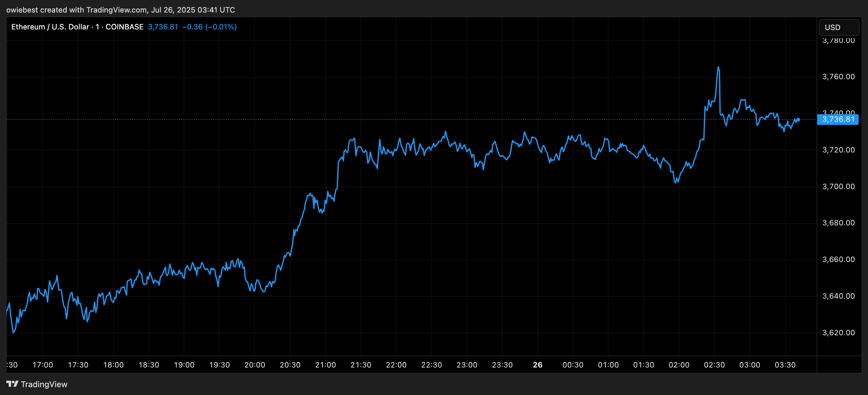Click the header price value '3,736.81'
The height and width of the screenshot is (395, 868).
click(x=163, y=27)
